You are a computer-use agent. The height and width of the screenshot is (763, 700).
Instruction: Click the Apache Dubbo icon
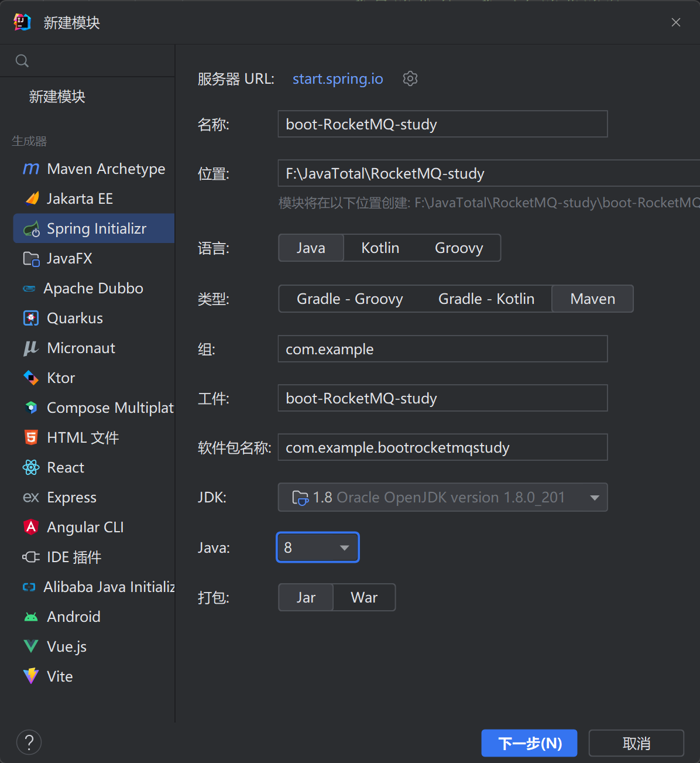coord(29,289)
